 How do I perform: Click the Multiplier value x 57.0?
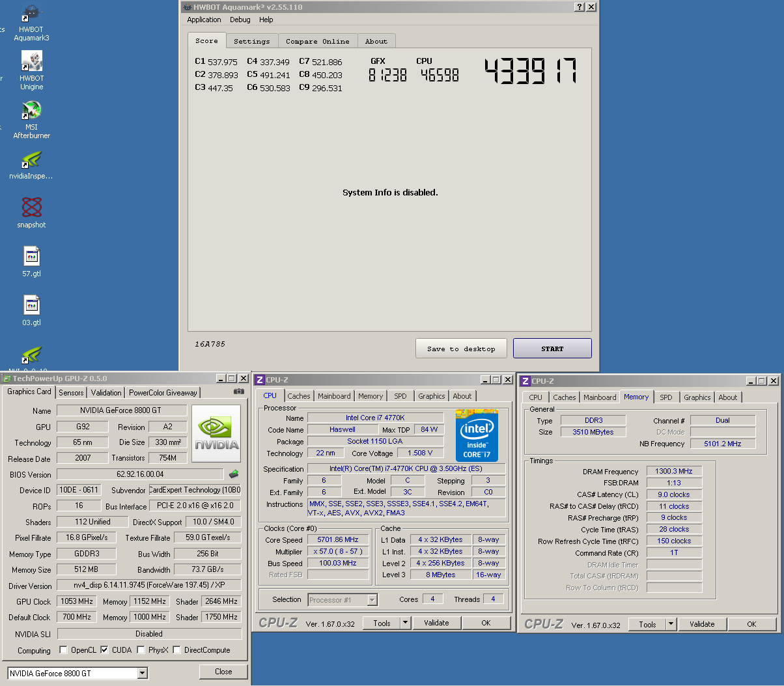pyautogui.click(x=338, y=552)
